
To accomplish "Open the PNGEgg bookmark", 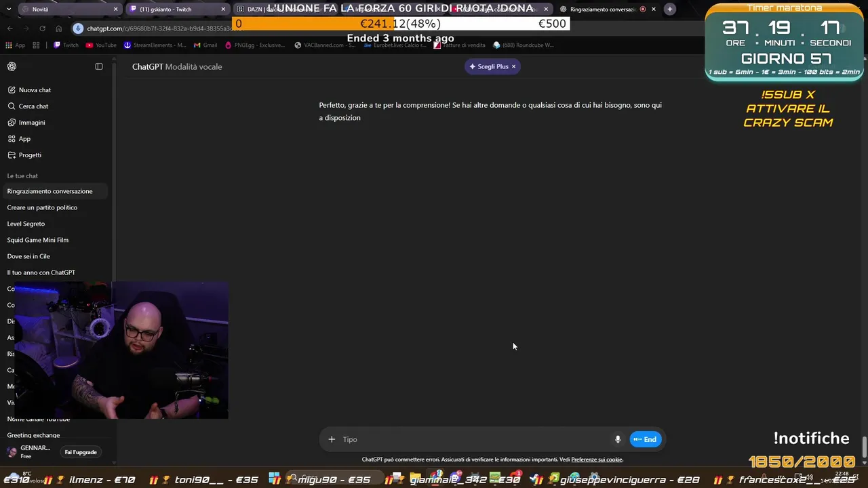I will (254, 45).
